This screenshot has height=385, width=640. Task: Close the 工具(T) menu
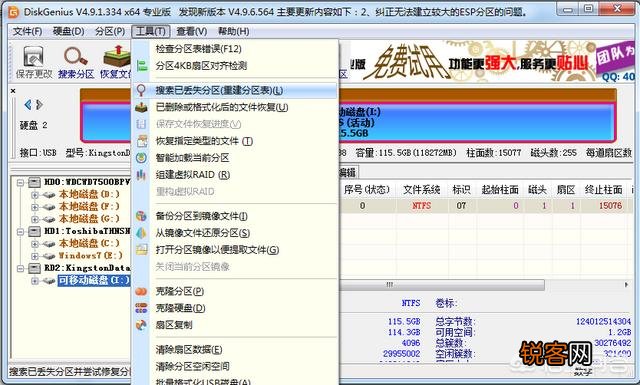(151, 31)
